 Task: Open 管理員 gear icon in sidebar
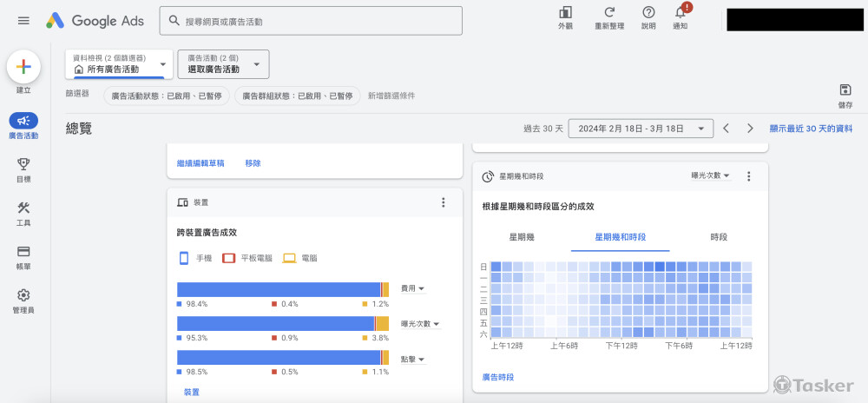tap(23, 296)
